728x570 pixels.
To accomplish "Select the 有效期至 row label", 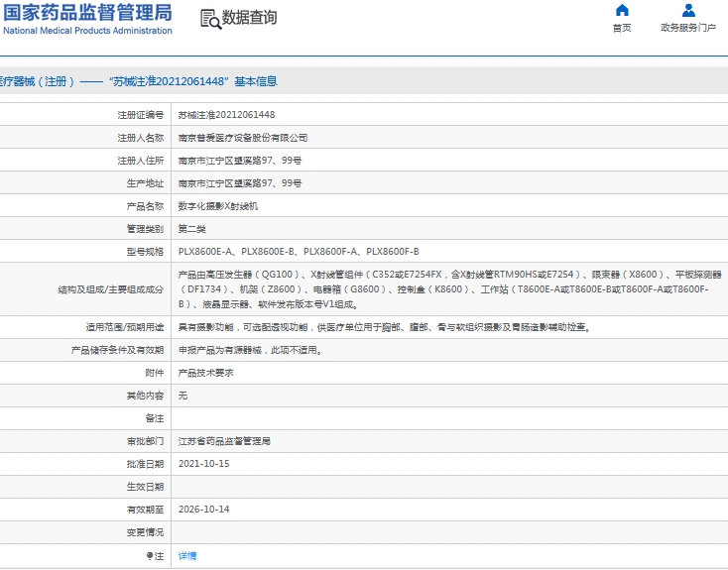I will coord(146,510).
